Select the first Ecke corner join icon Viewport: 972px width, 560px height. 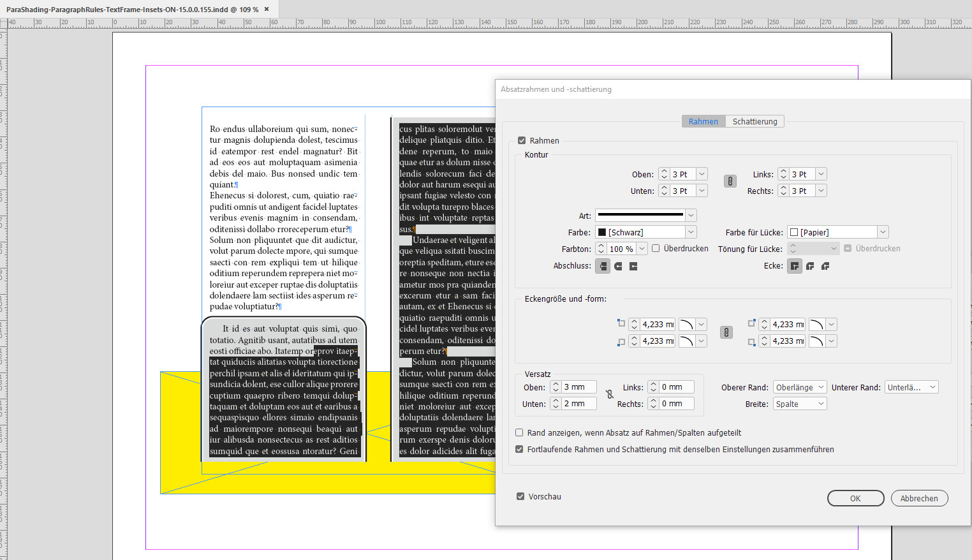click(x=794, y=266)
